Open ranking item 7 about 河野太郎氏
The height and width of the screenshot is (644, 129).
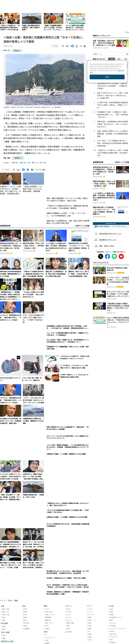[112, 124]
